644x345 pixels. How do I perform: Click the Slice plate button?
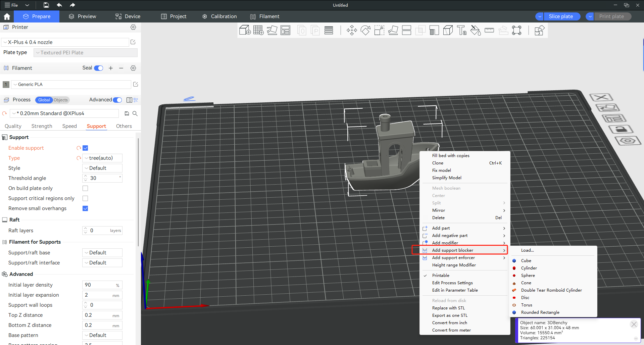coord(561,16)
